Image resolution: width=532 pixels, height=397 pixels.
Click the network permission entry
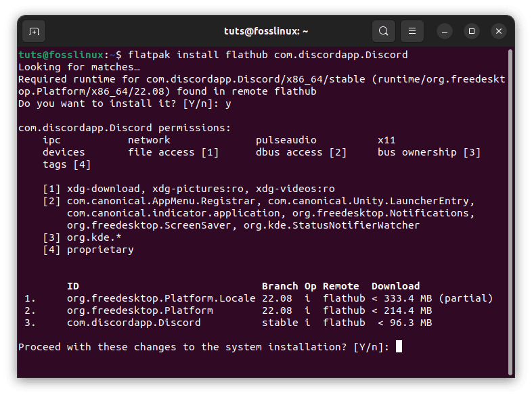(149, 140)
